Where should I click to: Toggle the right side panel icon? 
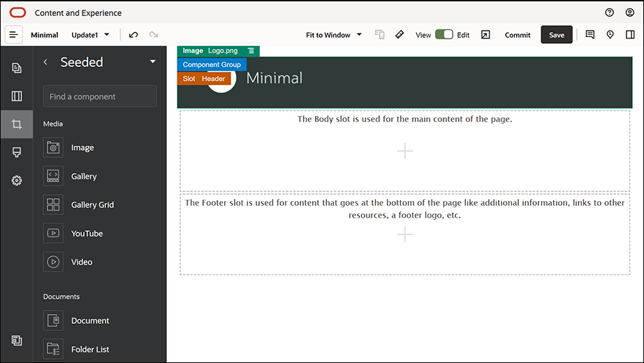tap(630, 35)
